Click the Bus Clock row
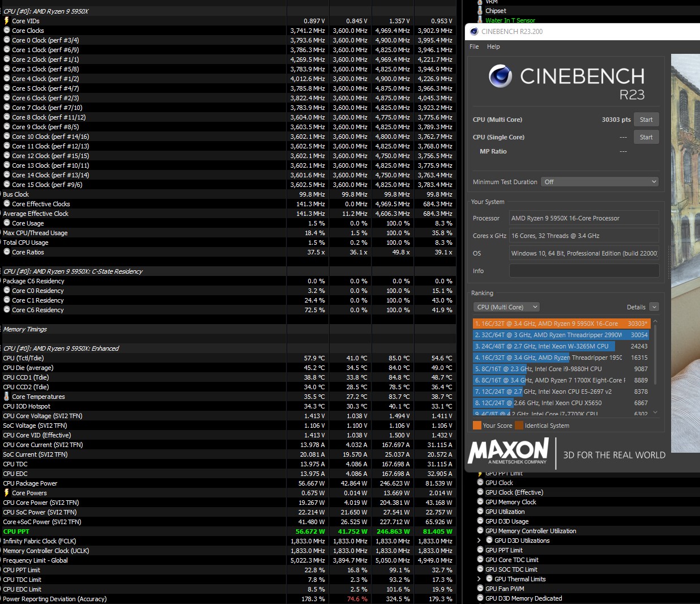This screenshot has width=700, height=604. (x=228, y=194)
